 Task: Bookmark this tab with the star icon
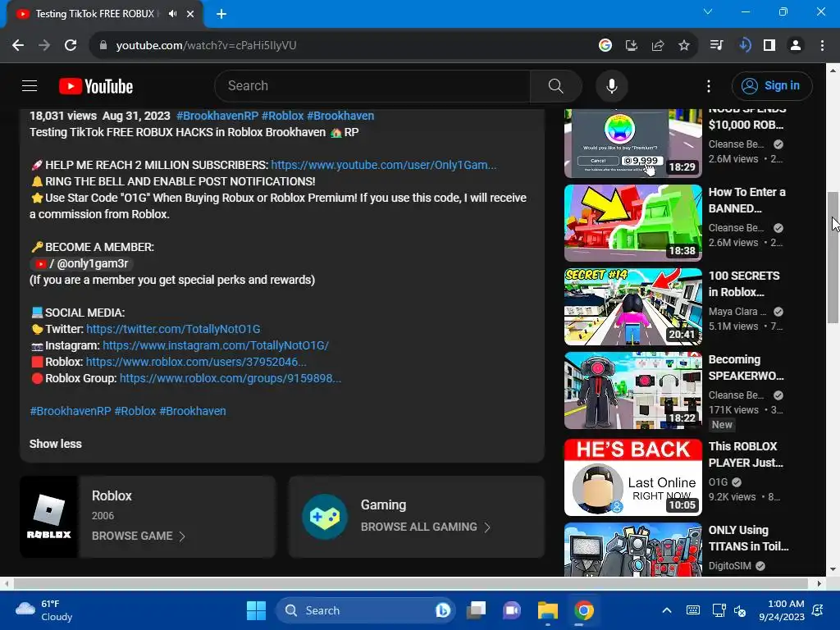click(683, 45)
